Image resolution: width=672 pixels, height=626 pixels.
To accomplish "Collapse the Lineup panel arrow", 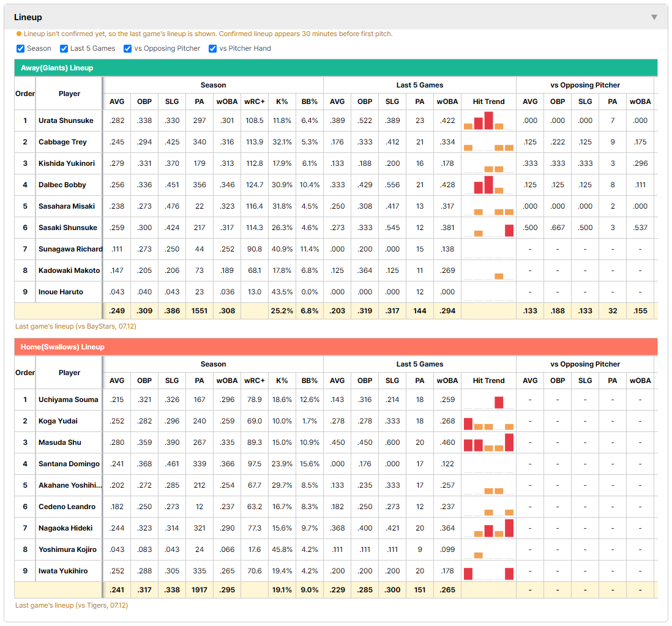I will 654,17.
